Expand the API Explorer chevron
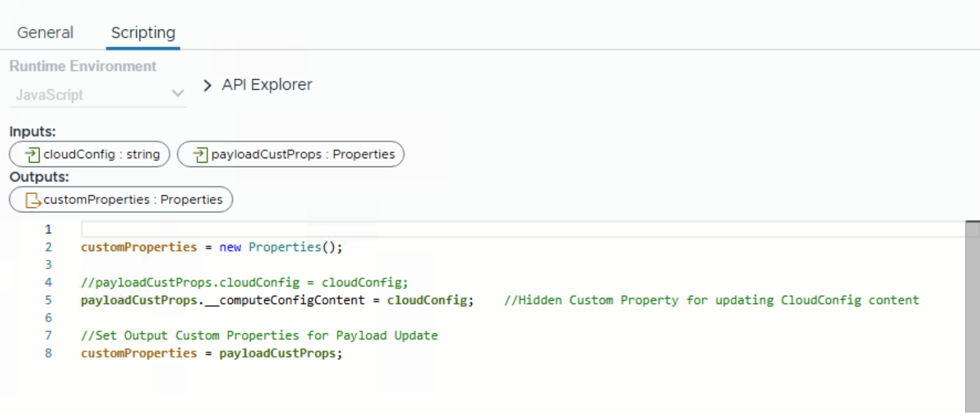Viewport: 980px width, 417px height. 208,86
